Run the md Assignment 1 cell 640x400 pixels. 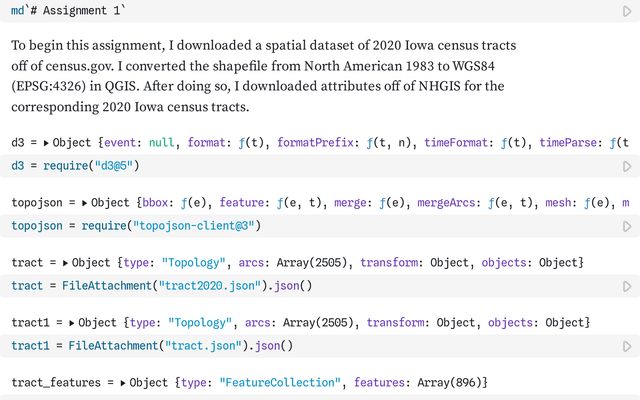pos(627,11)
